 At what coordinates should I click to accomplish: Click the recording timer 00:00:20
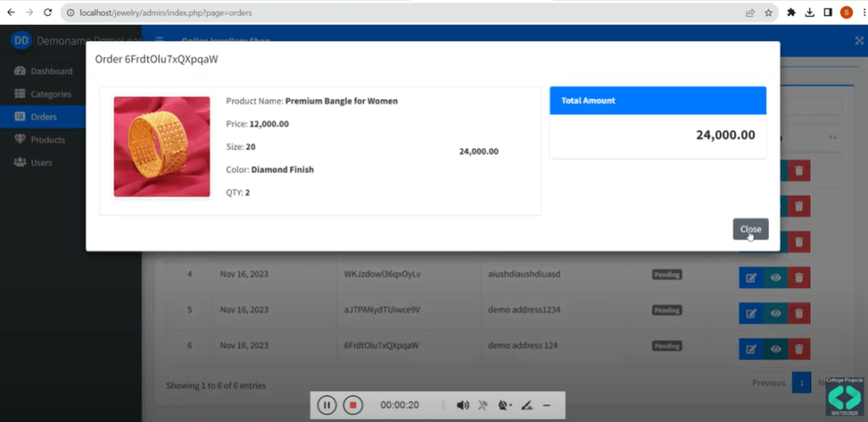[400, 405]
